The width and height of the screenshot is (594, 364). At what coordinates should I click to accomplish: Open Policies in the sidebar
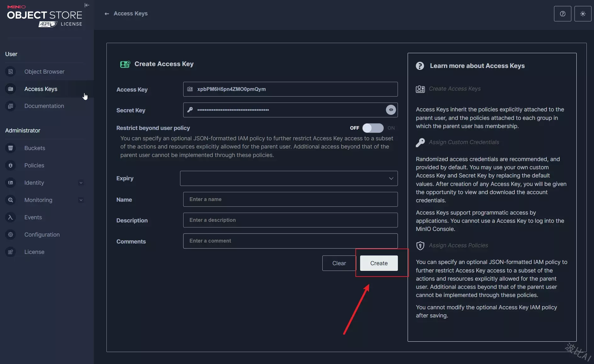34,165
